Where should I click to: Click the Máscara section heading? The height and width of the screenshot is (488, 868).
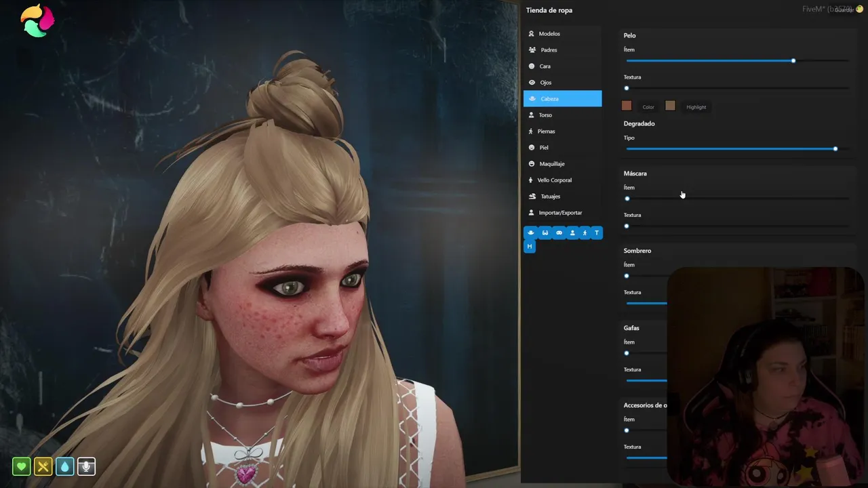coord(635,174)
